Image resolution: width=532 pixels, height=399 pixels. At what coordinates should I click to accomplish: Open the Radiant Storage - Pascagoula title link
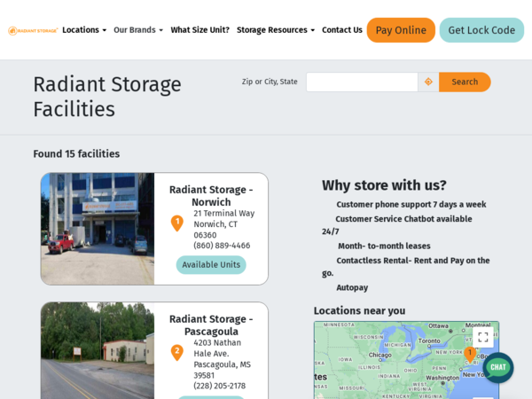pos(211,325)
